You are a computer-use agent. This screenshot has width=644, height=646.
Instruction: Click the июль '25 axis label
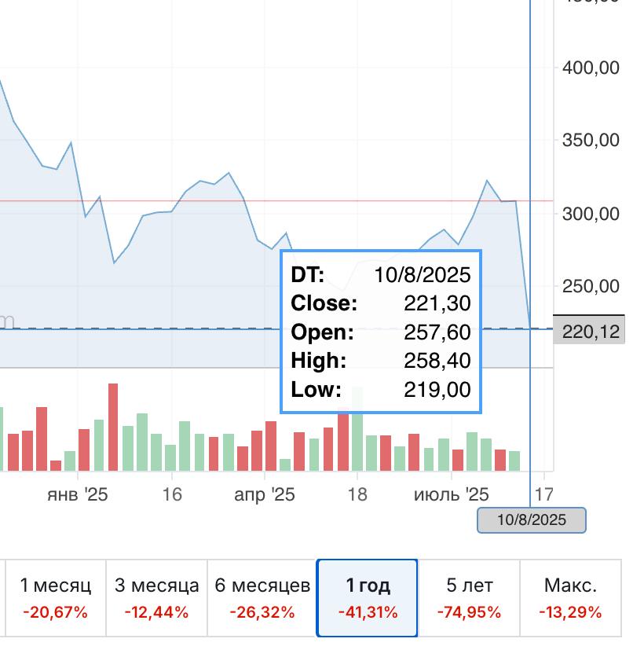tap(451, 494)
